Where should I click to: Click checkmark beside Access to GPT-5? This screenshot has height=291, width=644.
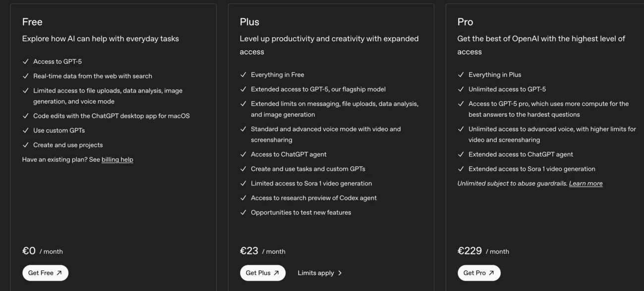click(x=25, y=61)
